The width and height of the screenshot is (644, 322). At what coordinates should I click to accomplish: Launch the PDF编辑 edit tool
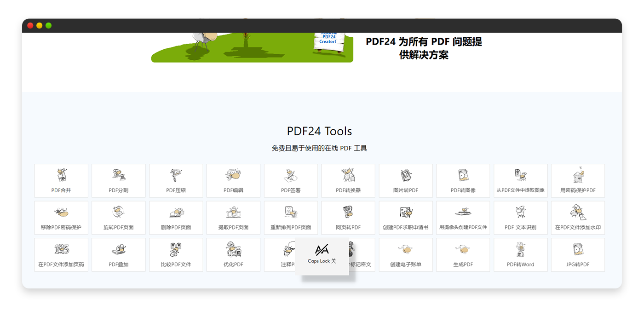pos(233,181)
